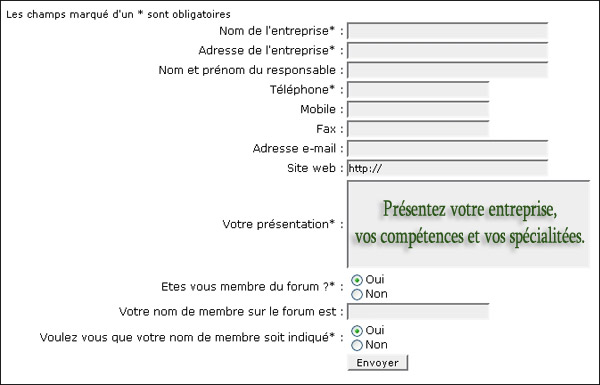Screen dimensions: 600x385
Task: Click the Site web field with http://
Action: pyautogui.click(x=447, y=168)
